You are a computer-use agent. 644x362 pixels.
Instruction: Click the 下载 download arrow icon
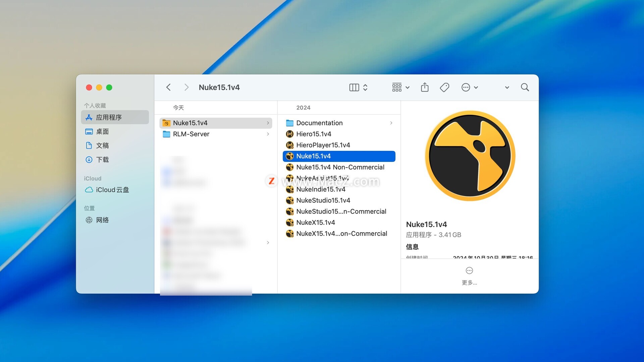(x=89, y=160)
